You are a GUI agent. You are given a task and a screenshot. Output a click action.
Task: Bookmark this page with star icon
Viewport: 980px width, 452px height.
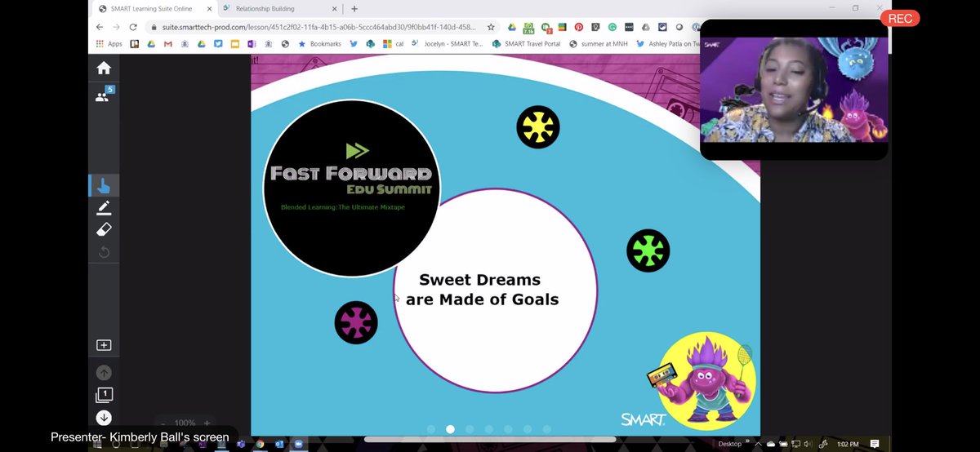pyautogui.click(x=491, y=27)
